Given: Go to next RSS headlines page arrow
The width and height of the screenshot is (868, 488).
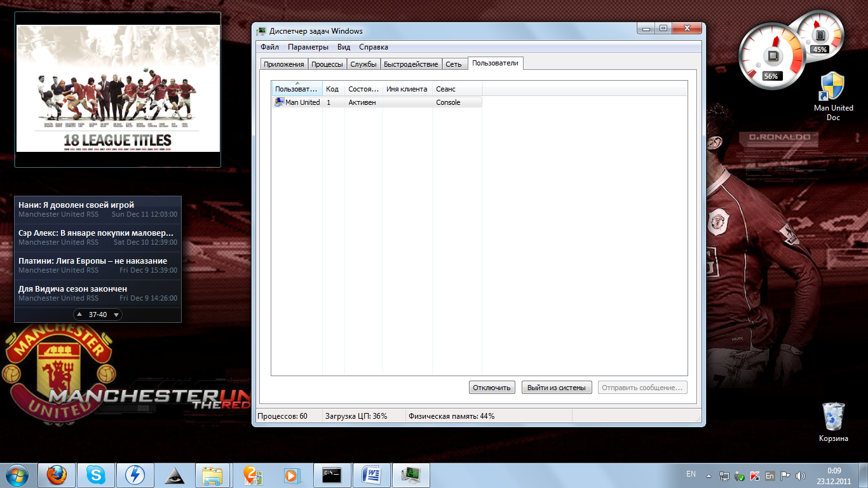Looking at the screenshot, I should pyautogui.click(x=116, y=315).
